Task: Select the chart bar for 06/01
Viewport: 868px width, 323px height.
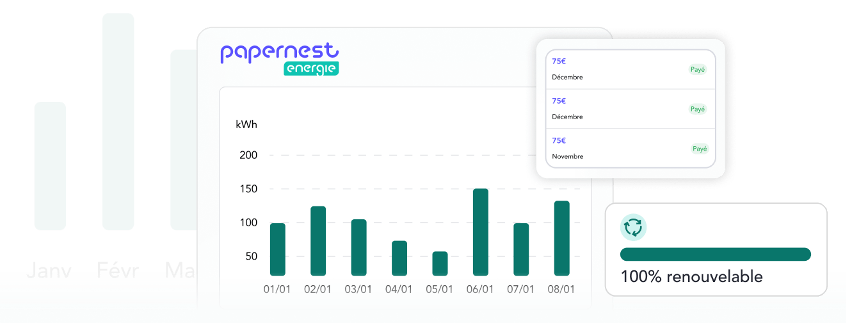Action: coord(480,232)
